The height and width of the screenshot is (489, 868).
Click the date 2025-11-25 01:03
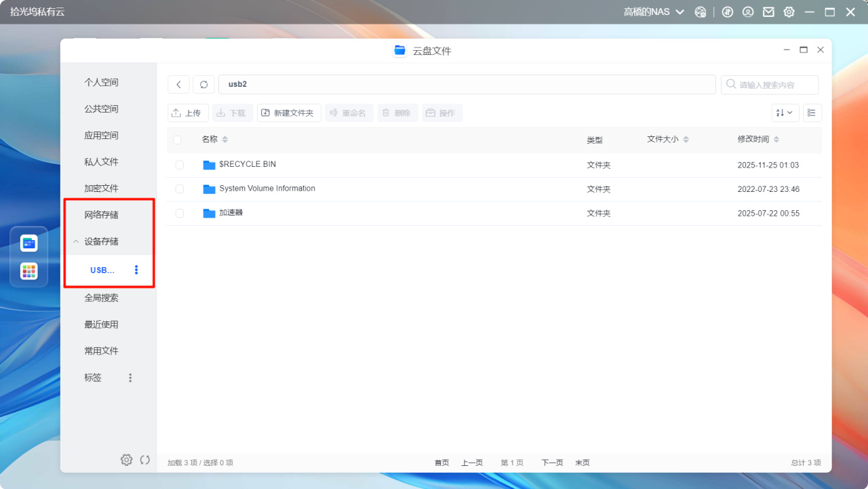coord(768,165)
